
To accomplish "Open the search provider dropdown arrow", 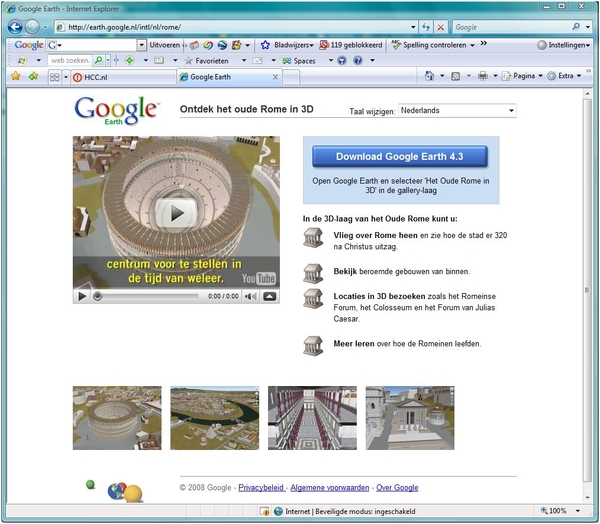I will click(588, 27).
